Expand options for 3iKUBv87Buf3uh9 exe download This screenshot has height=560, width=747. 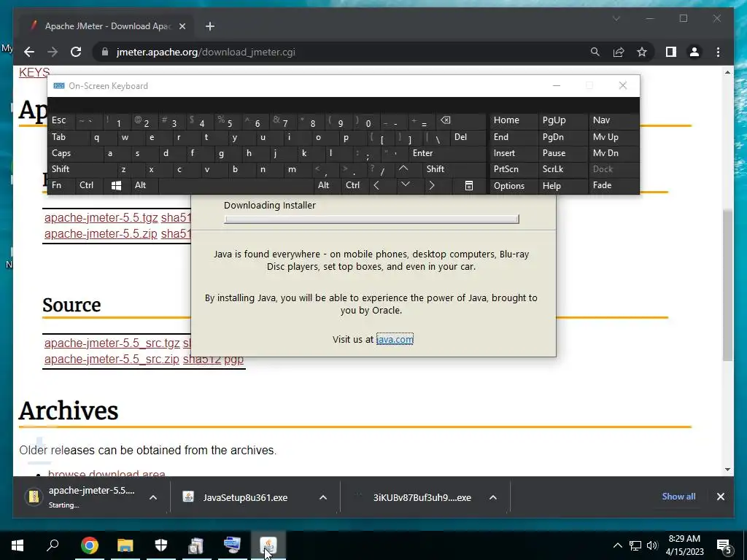click(x=493, y=497)
